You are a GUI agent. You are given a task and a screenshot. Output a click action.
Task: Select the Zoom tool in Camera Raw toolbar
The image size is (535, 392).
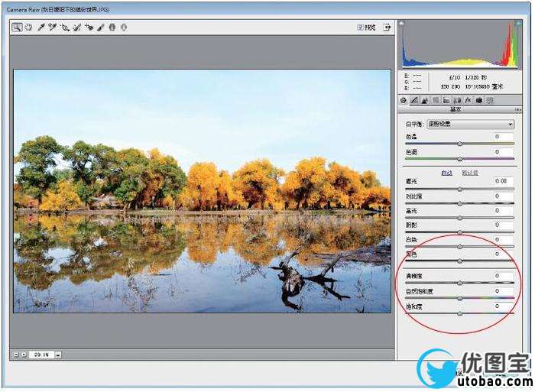click(16, 28)
